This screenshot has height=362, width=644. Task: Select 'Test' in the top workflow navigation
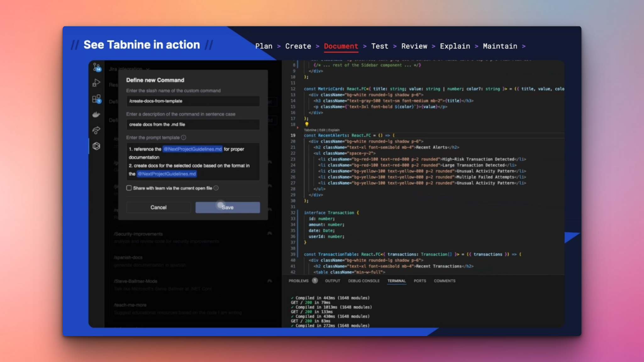pos(380,46)
